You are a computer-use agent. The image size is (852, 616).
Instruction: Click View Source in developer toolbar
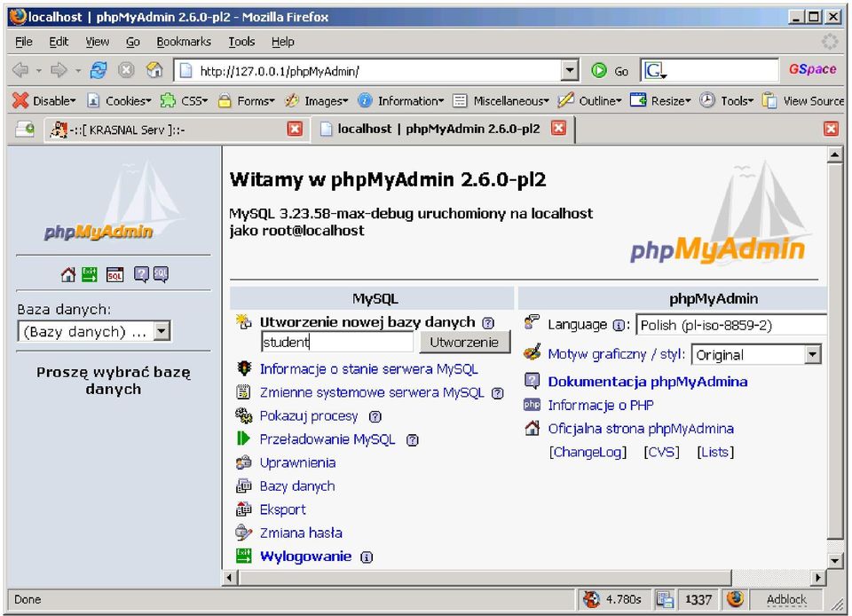tap(805, 100)
